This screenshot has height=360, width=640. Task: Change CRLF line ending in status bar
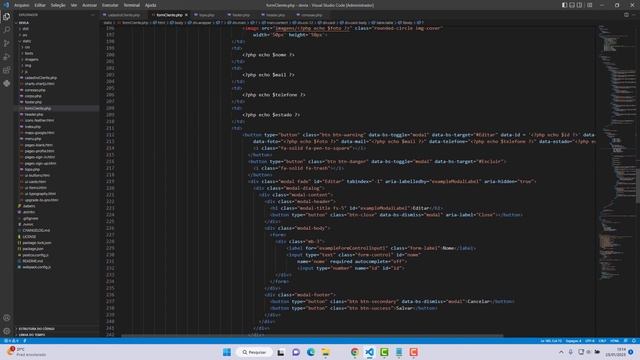tap(602, 341)
